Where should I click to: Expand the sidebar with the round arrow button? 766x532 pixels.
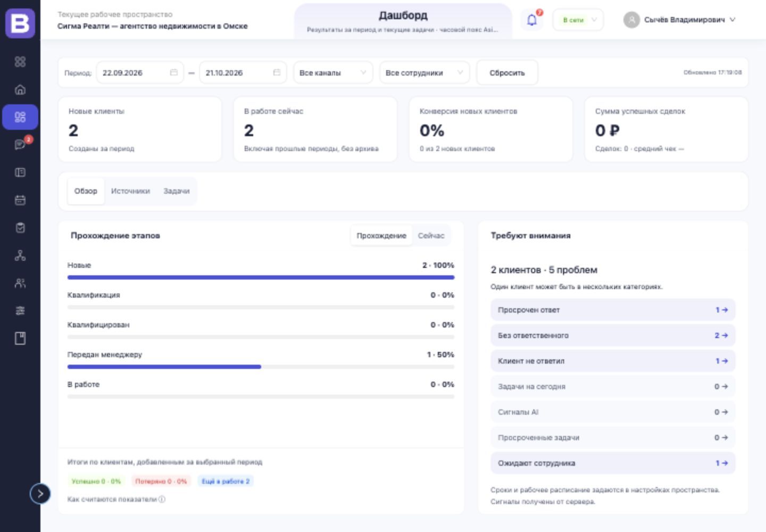(x=40, y=494)
